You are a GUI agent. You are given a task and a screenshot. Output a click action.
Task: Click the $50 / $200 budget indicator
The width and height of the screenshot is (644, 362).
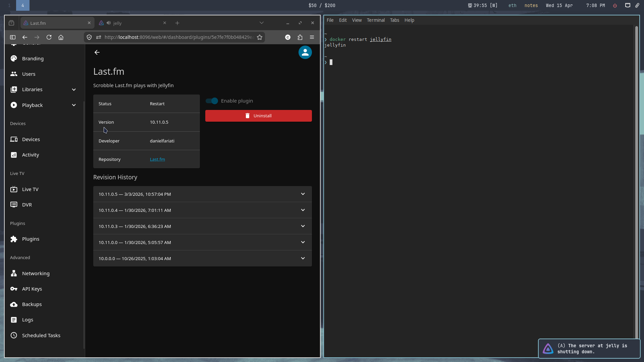[x=322, y=5]
